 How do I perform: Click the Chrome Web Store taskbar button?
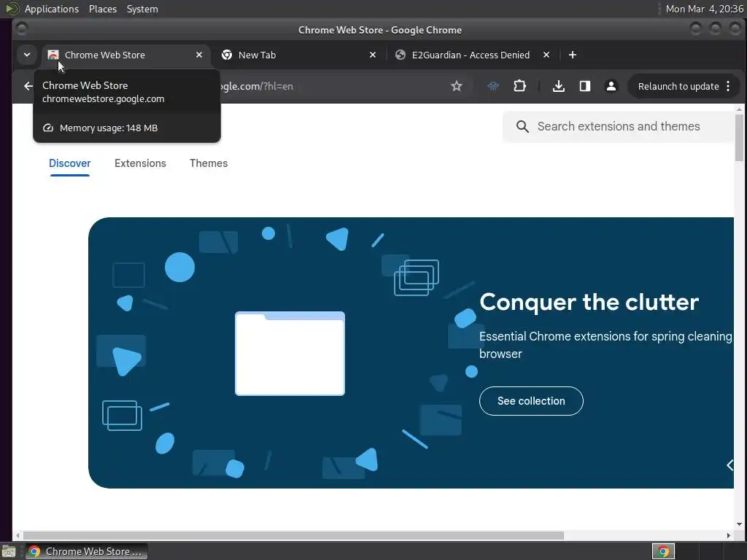[x=86, y=551]
